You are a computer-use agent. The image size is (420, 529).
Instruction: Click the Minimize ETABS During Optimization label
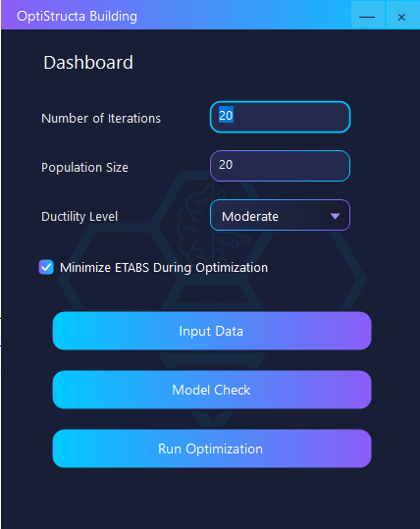point(164,268)
